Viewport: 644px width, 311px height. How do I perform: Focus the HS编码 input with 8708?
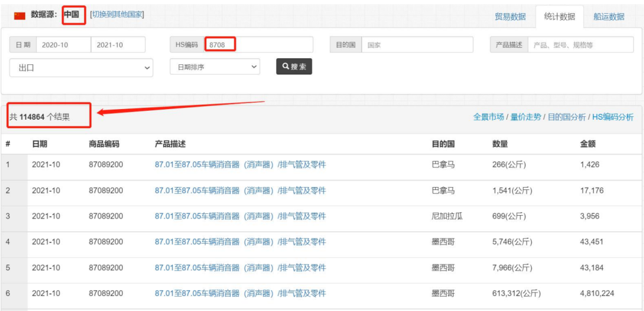(259, 45)
